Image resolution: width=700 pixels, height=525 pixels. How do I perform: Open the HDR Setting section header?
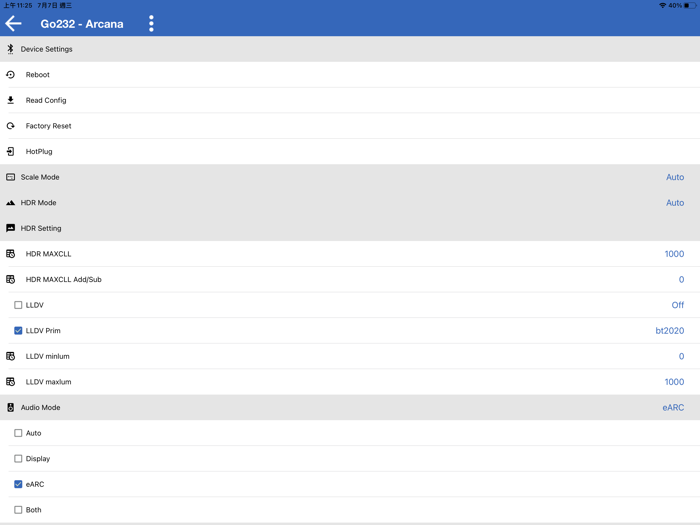point(350,228)
